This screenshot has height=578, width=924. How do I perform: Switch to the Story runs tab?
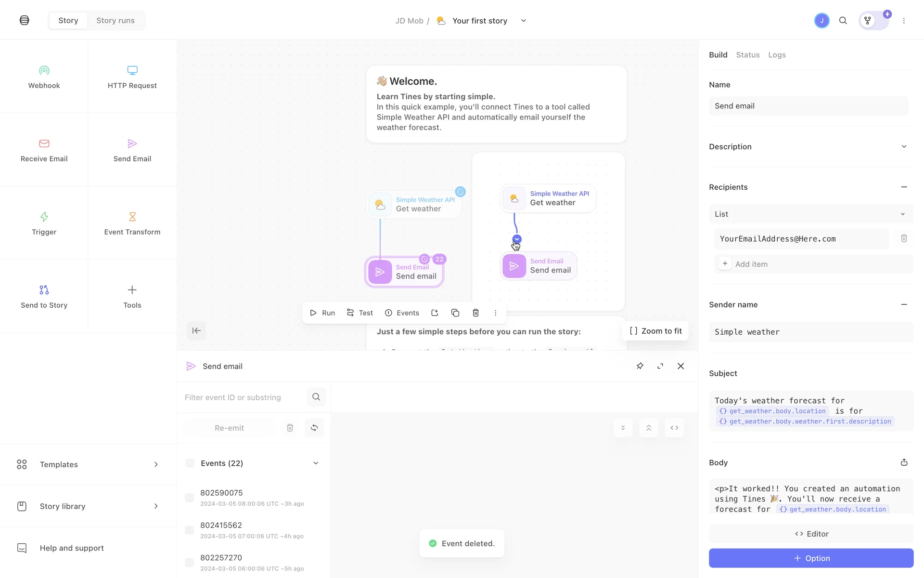tap(115, 21)
